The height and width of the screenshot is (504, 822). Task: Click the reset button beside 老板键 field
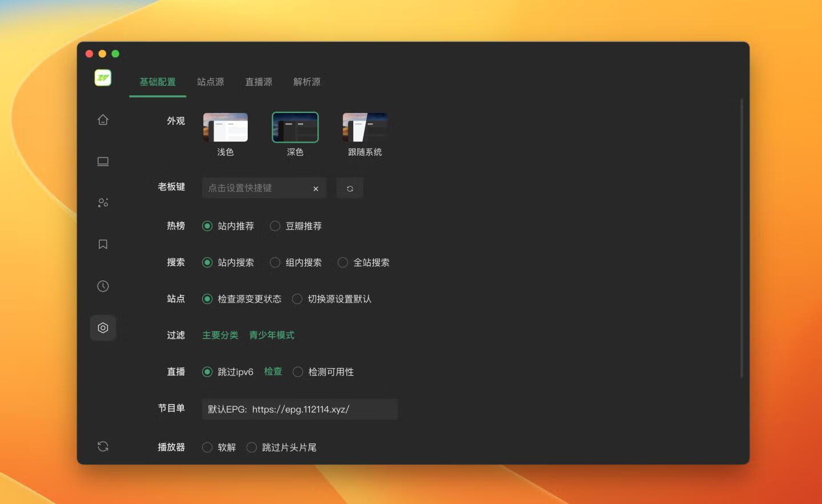tap(350, 188)
